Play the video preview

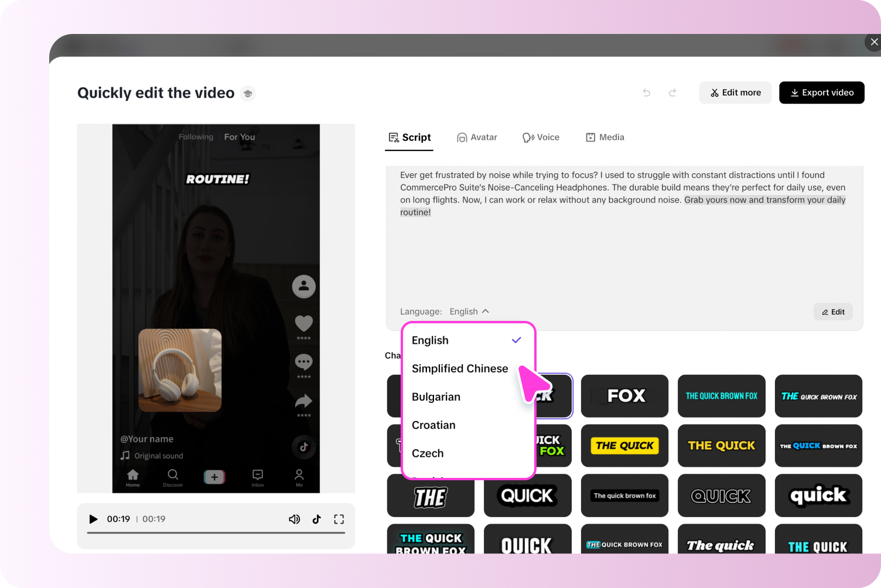click(x=93, y=519)
